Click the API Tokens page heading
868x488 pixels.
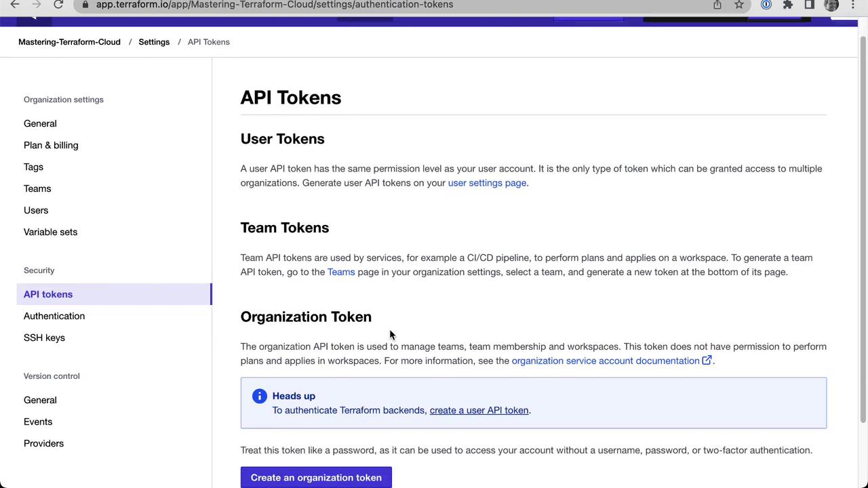tap(291, 98)
